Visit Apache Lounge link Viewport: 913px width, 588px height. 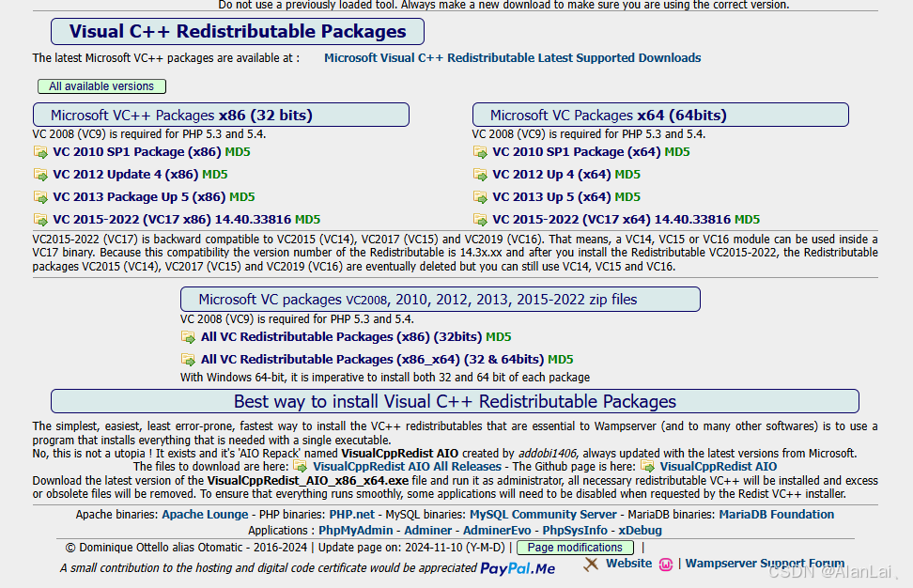(x=205, y=515)
